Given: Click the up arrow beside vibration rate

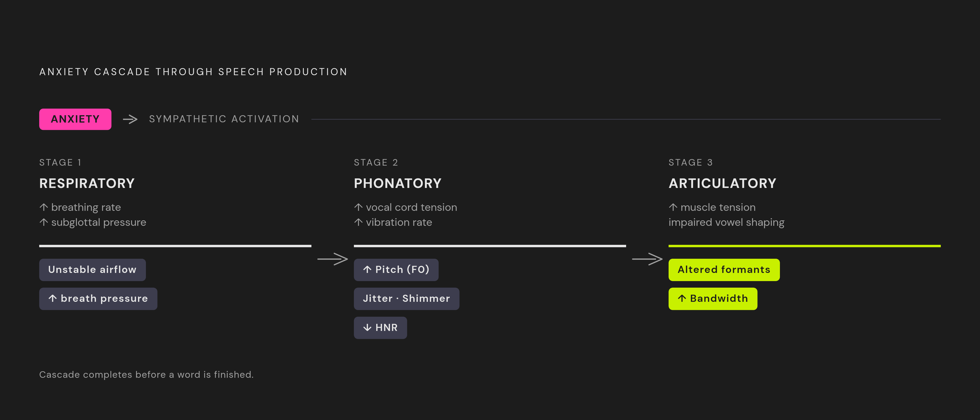Looking at the screenshot, I should [358, 222].
